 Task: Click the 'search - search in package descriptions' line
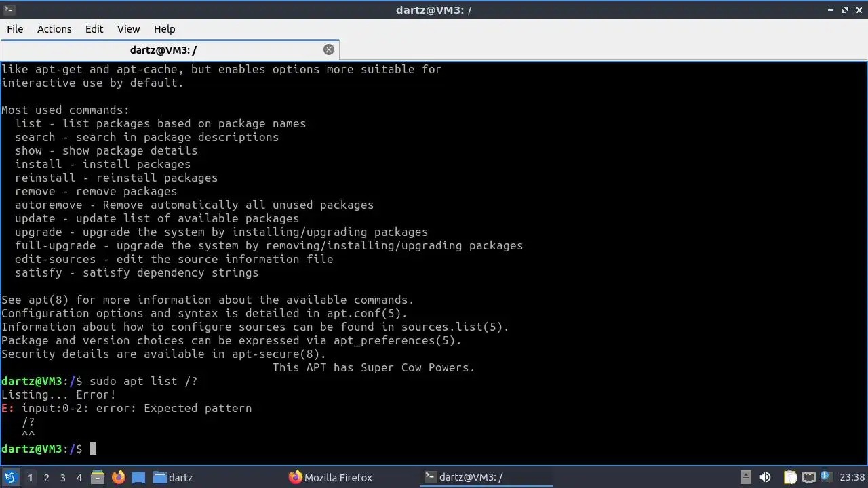(x=146, y=137)
